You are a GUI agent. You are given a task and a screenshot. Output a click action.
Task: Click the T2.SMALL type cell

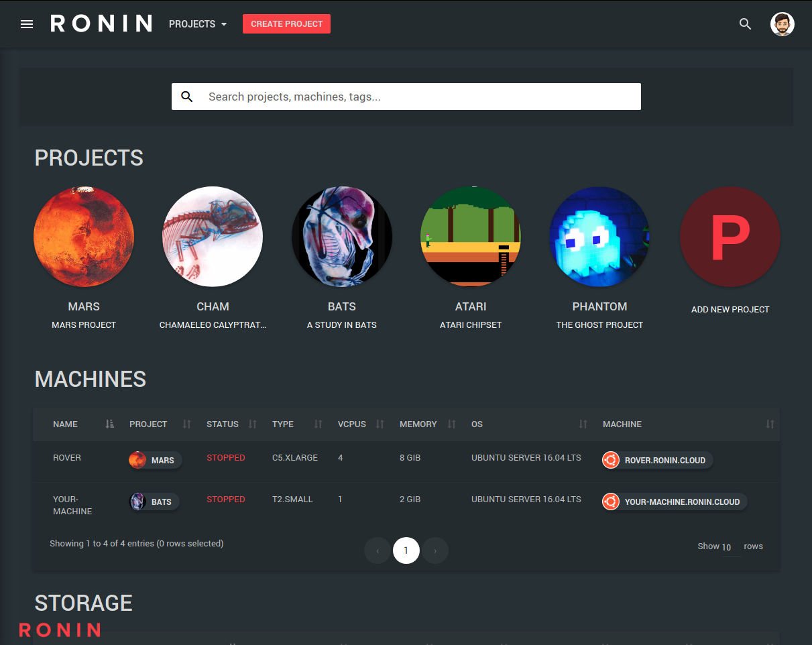[292, 500]
